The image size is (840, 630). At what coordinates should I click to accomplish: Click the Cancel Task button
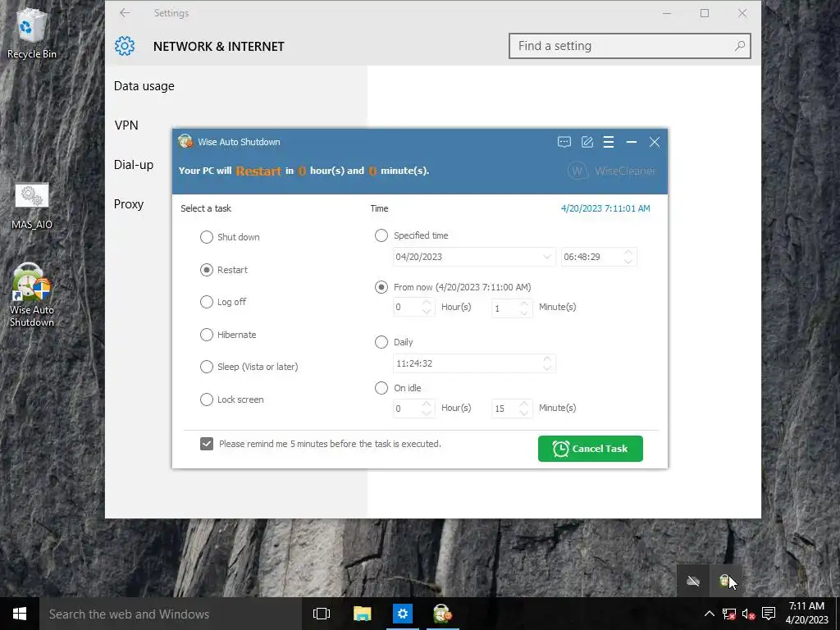591,449
